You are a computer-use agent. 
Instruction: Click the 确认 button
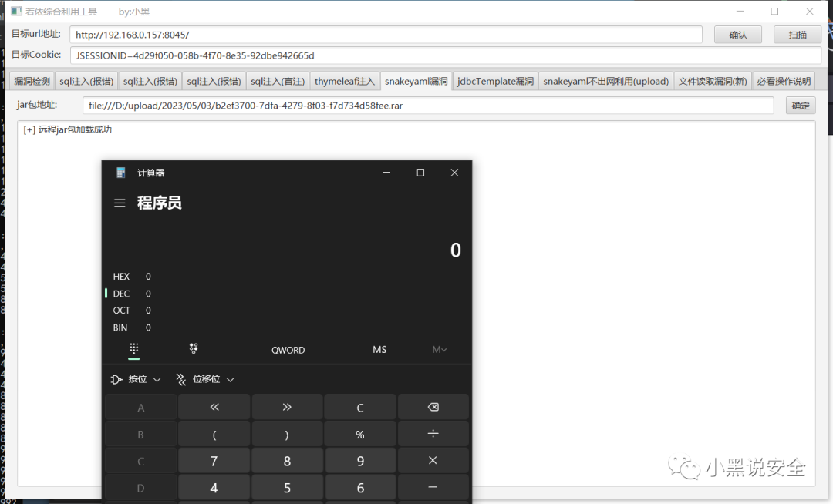click(x=738, y=35)
